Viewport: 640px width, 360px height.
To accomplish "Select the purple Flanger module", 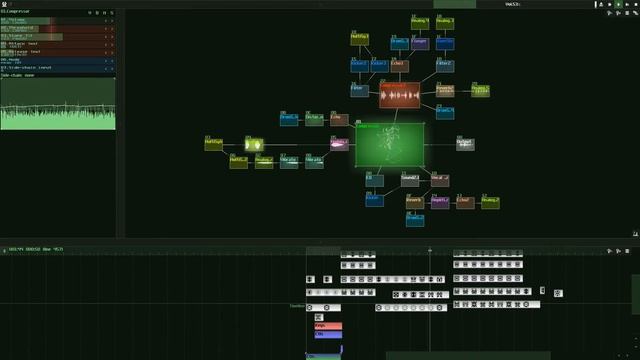I will (x=420, y=44).
